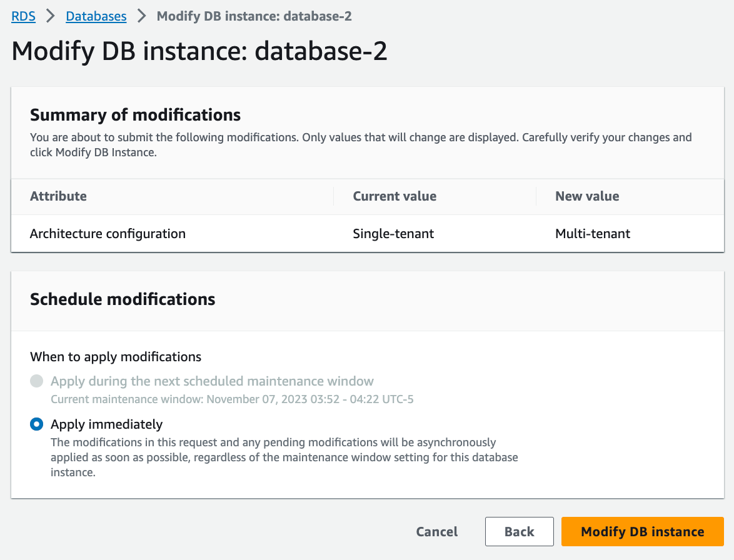Image resolution: width=734 pixels, height=560 pixels.
Task: Confirm with the orange Modify DB instance button
Action: click(x=642, y=532)
